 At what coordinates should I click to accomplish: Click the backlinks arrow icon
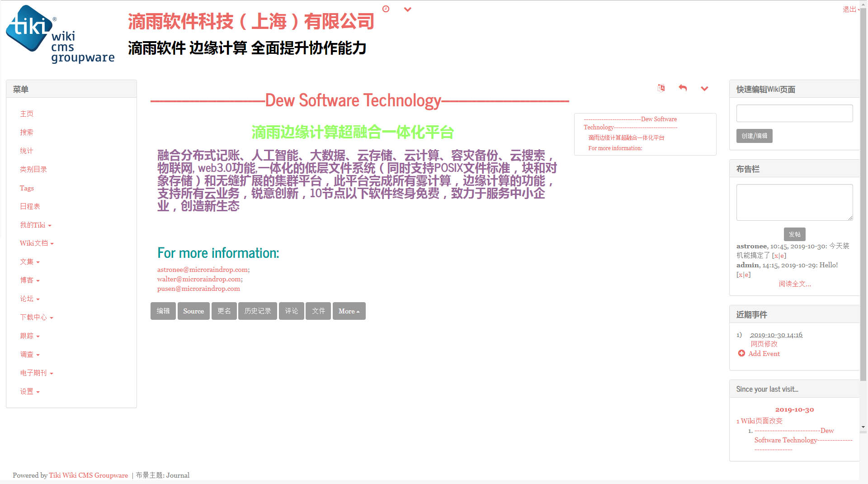click(683, 88)
